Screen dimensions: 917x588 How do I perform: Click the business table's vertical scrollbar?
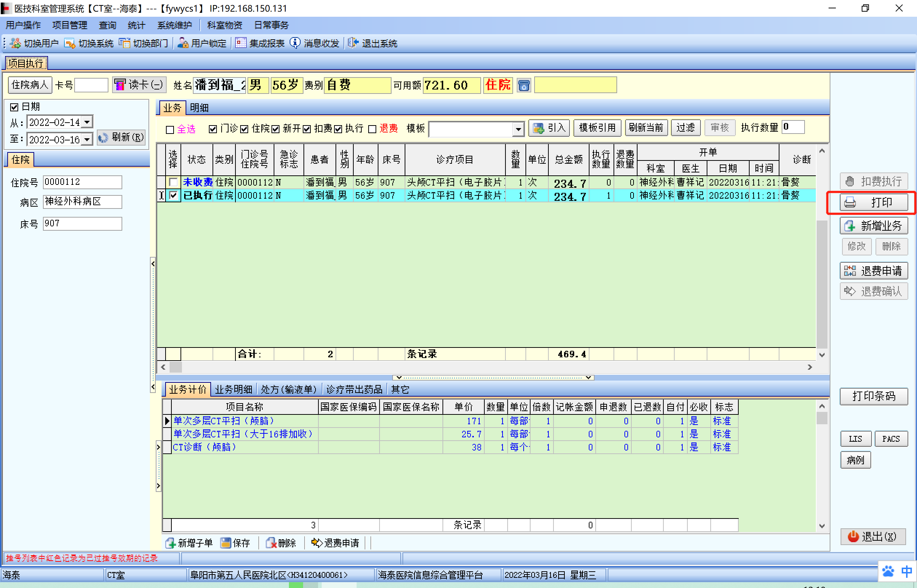pyautogui.click(x=822, y=283)
